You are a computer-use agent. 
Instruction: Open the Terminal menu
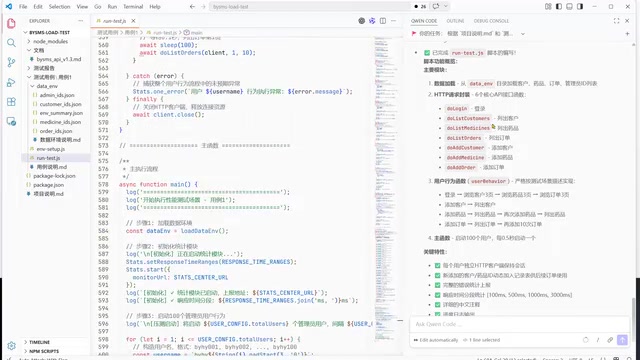click(x=133, y=7)
